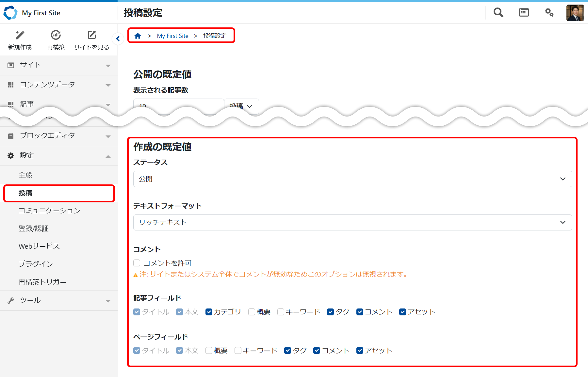Enable the コメントを許可 checkbox
Screen dimensions: 588x377
[x=137, y=263]
